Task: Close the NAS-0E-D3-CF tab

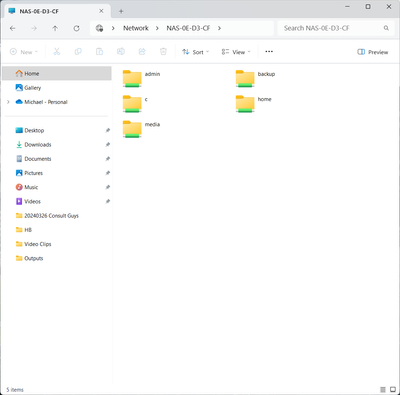Action: click(x=101, y=11)
